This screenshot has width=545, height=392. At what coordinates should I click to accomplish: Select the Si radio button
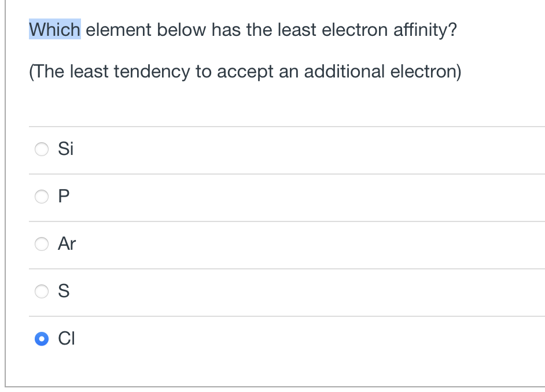point(41,149)
